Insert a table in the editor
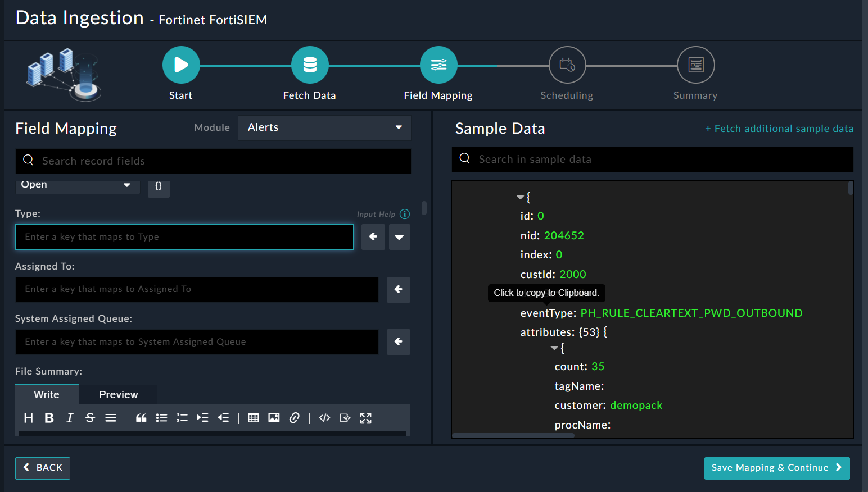868x492 pixels. [254, 418]
